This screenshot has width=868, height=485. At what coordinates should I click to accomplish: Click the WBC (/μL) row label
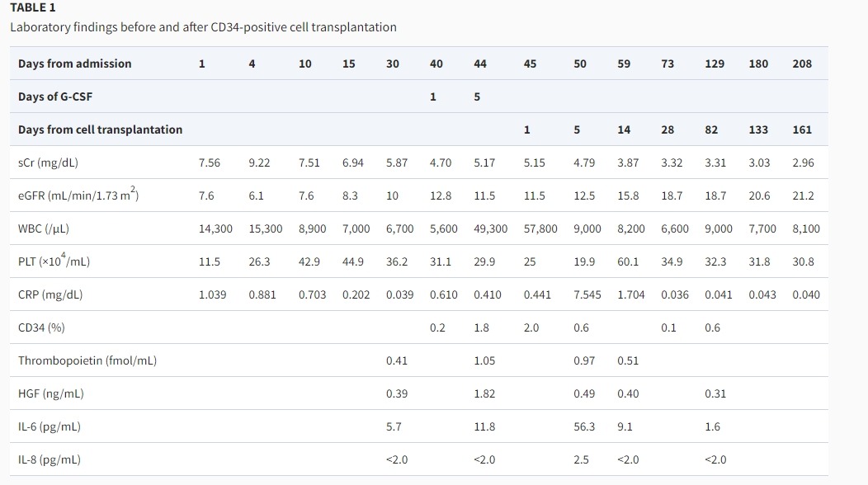[48, 228]
